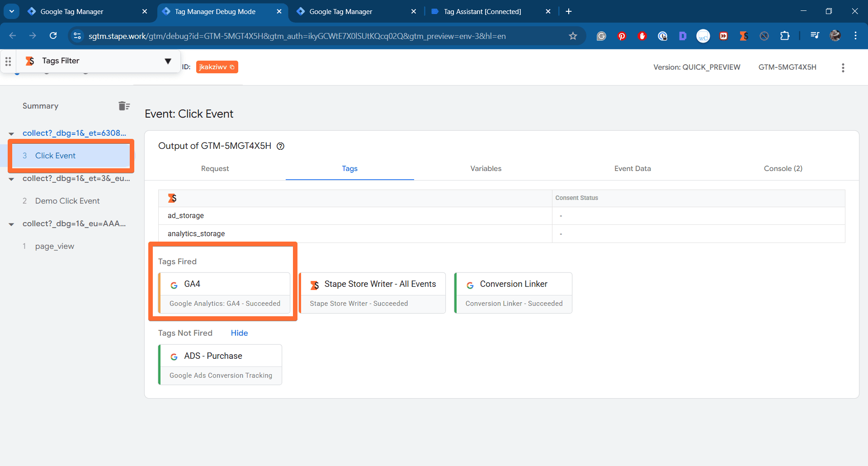Screen dimensions: 868x466
Task: Click the Pinterest extension icon
Action: [622, 36]
